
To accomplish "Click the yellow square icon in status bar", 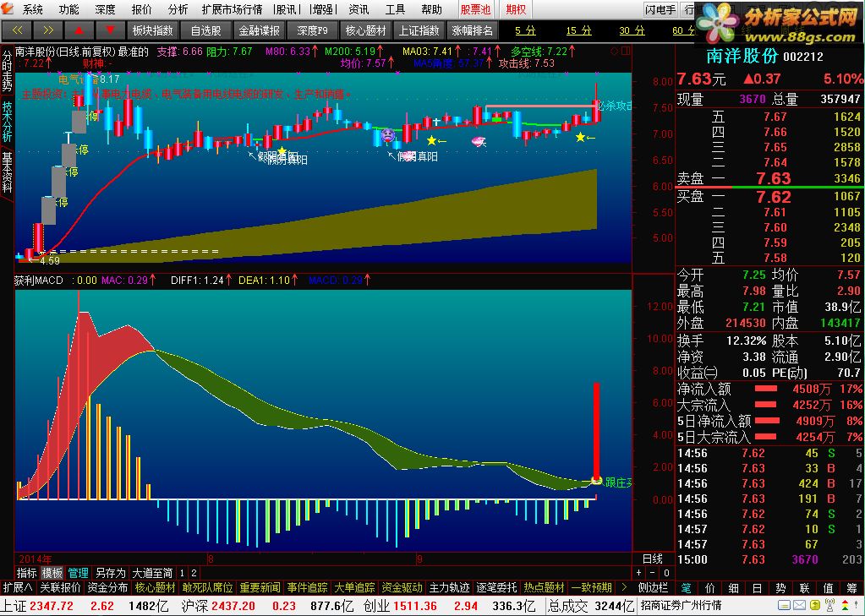I will (x=814, y=606).
